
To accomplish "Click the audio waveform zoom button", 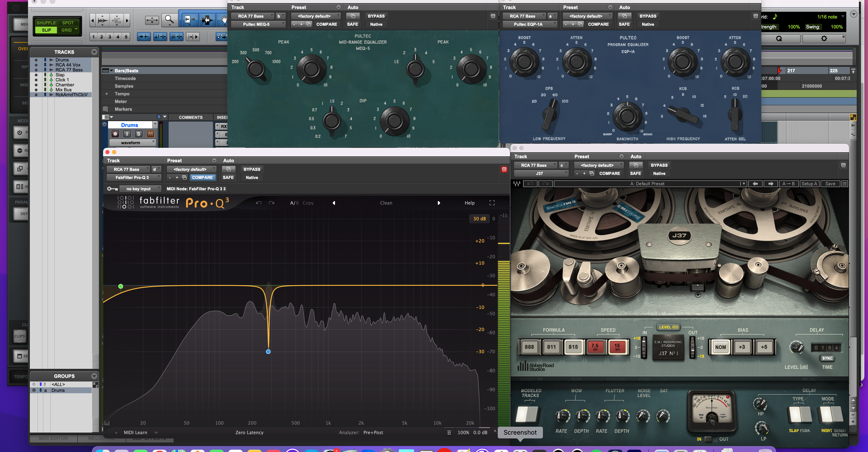I will (103, 21).
